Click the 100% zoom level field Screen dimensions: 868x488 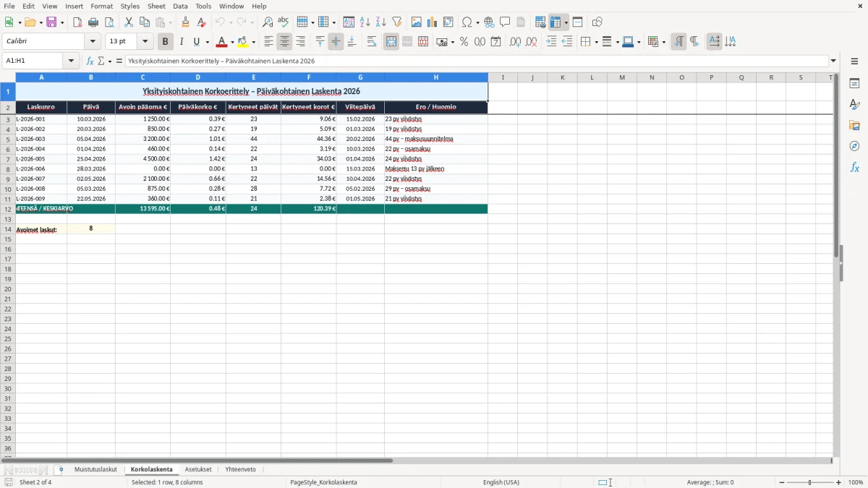click(856, 482)
